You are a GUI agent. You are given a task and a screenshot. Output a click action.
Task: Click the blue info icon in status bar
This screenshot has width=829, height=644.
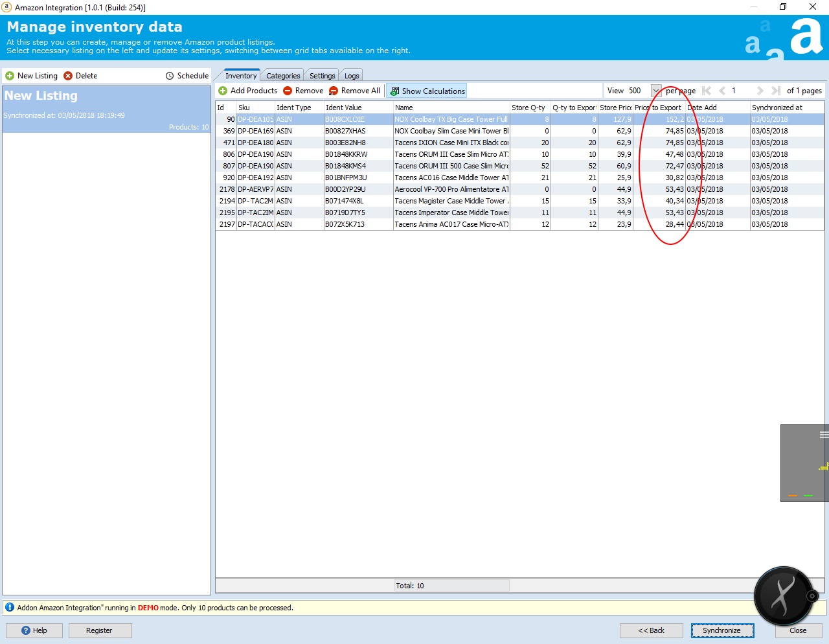click(10, 607)
